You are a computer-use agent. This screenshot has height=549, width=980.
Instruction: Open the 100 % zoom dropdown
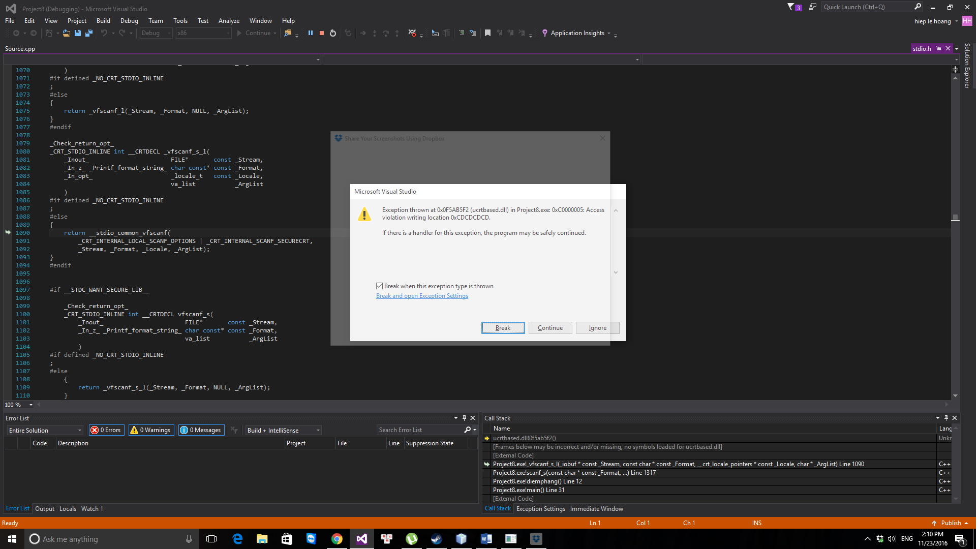[30, 405]
